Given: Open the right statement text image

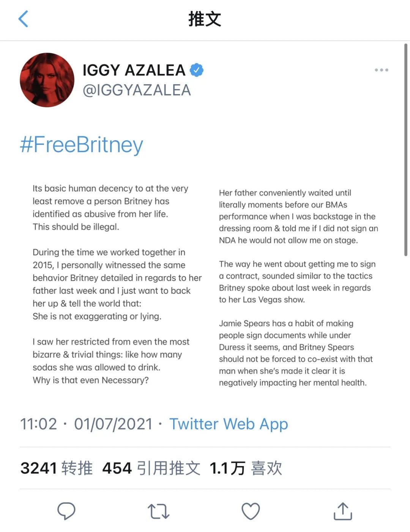Looking at the screenshot, I should click(298, 288).
